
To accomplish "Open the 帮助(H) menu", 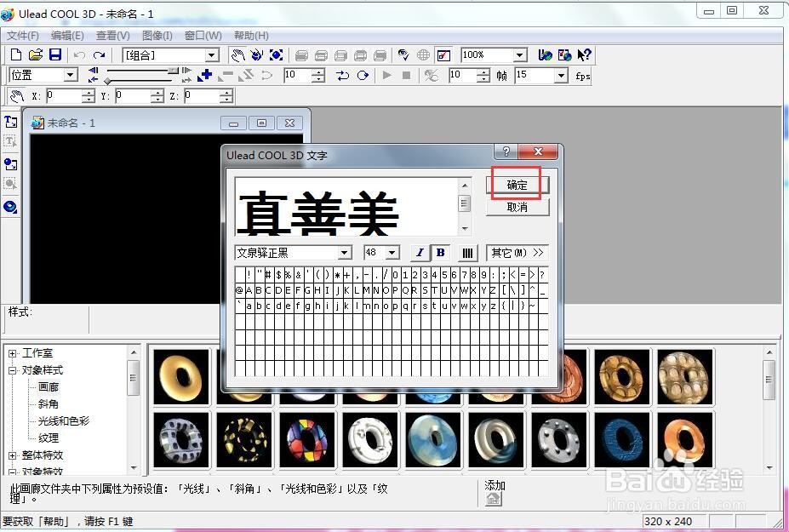I will [251, 36].
